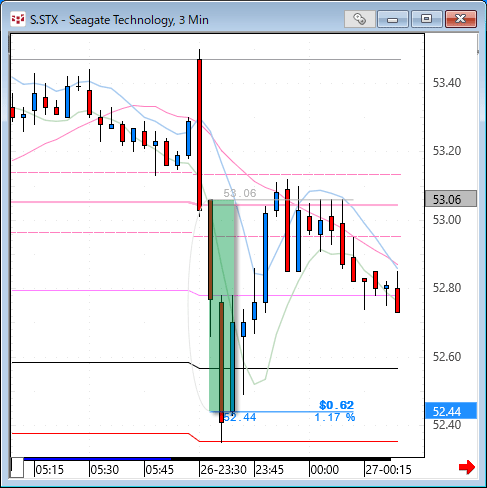The height and width of the screenshot is (488, 487).
Task: Close the S.STX chart window
Action: point(461,19)
